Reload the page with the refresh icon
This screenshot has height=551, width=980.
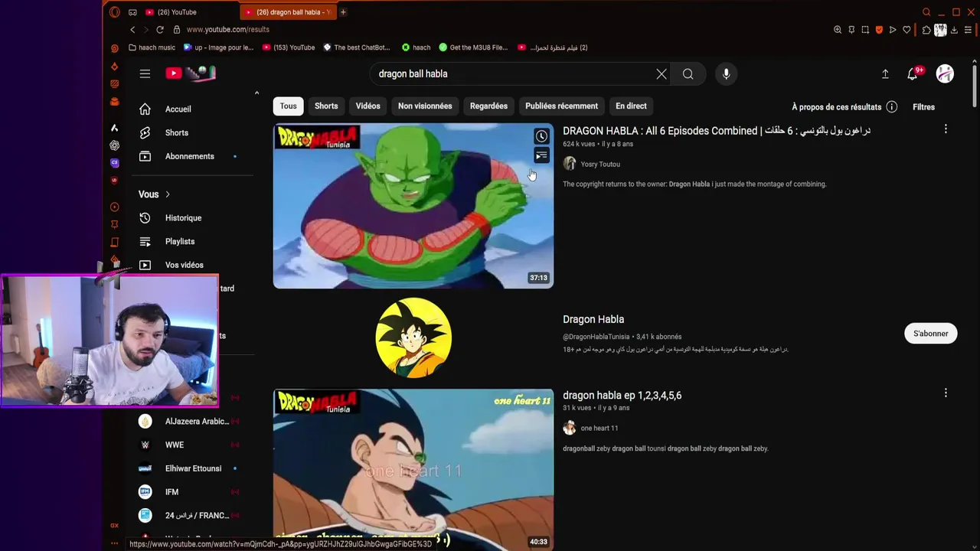click(x=160, y=30)
